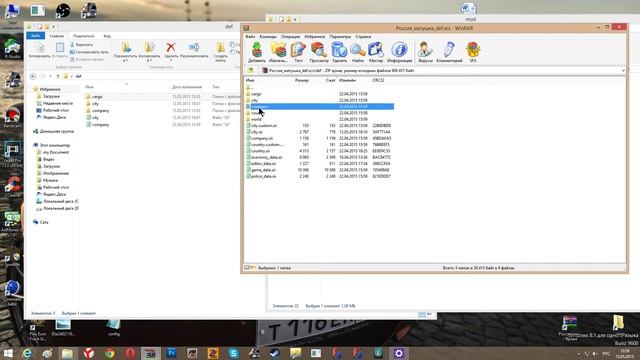Open the WinRAR Файл menu
640x360 pixels.
pyautogui.click(x=250, y=37)
